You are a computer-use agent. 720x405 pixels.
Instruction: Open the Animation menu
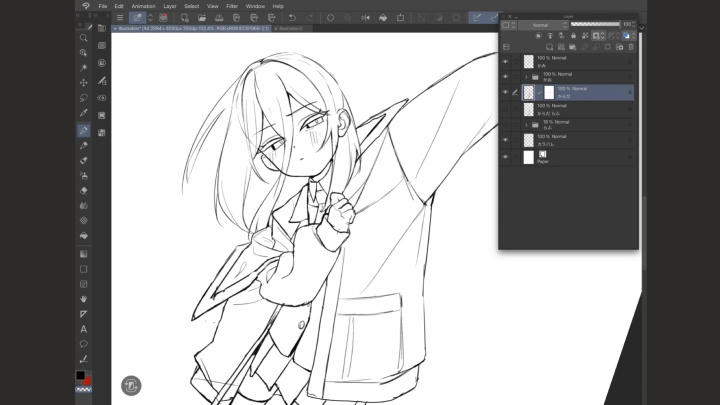[143, 6]
